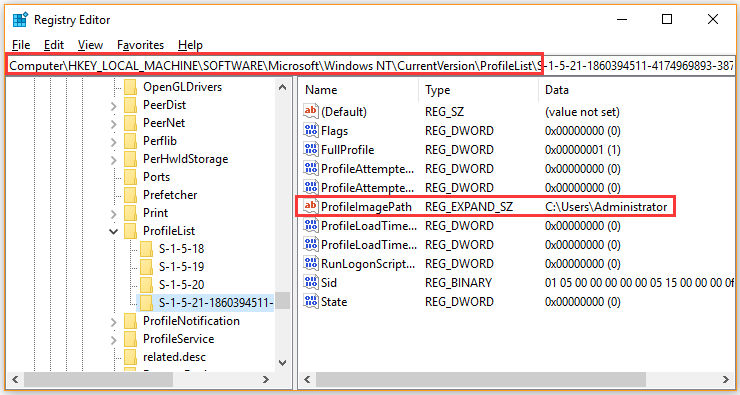Expand the PeerDist key
The height and width of the screenshot is (395, 740).
pyautogui.click(x=113, y=107)
